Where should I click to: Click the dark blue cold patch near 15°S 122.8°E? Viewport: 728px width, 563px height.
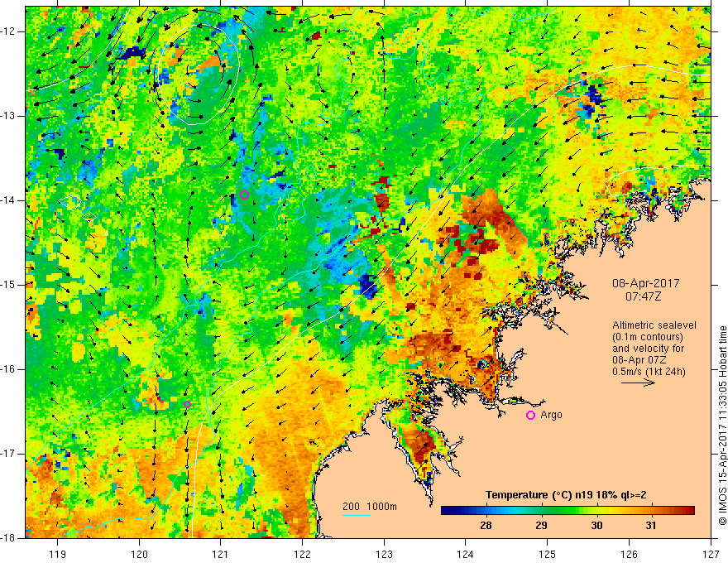point(369,285)
